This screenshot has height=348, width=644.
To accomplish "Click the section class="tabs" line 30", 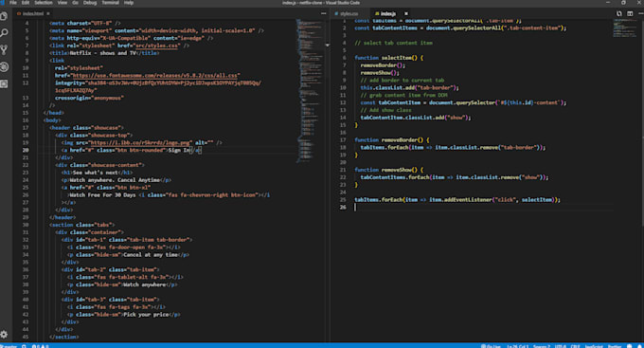I will [x=82, y=225].
